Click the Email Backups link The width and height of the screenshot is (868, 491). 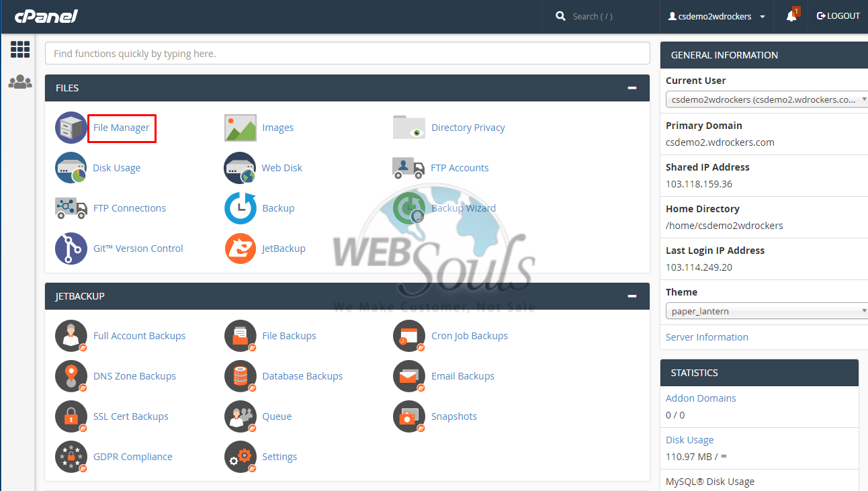pyautogui.click(x=463, y=376)
